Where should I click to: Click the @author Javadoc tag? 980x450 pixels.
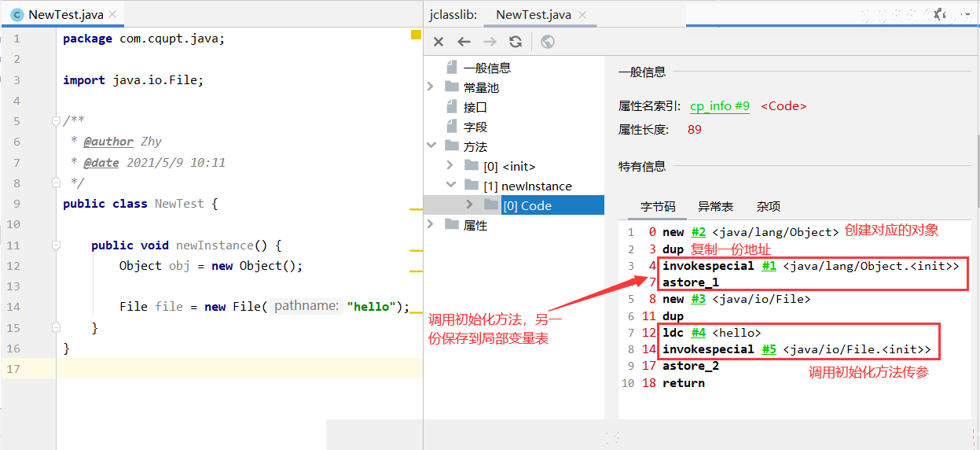108,142
